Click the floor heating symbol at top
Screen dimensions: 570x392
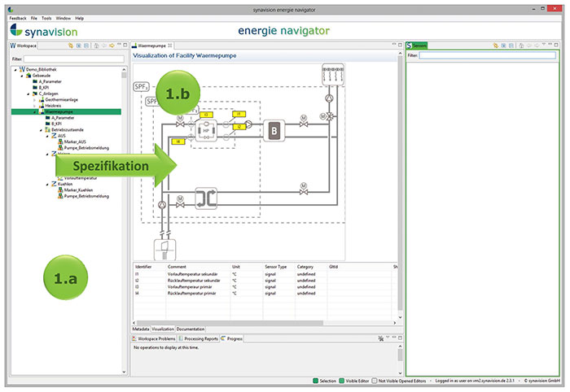click(333, 75)
